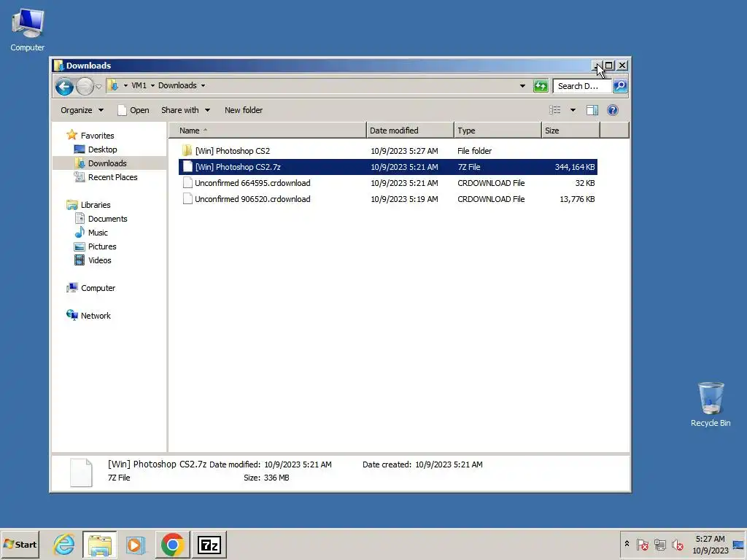747x560 pixels.
Task: Click the 13,776 KB size cell
Action: [x=577, y=200]
